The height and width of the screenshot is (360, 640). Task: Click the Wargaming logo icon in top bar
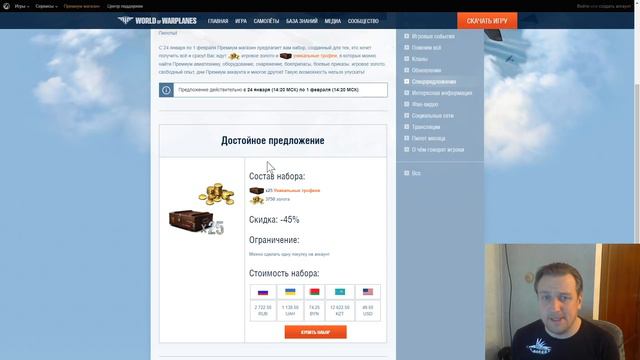6,6
